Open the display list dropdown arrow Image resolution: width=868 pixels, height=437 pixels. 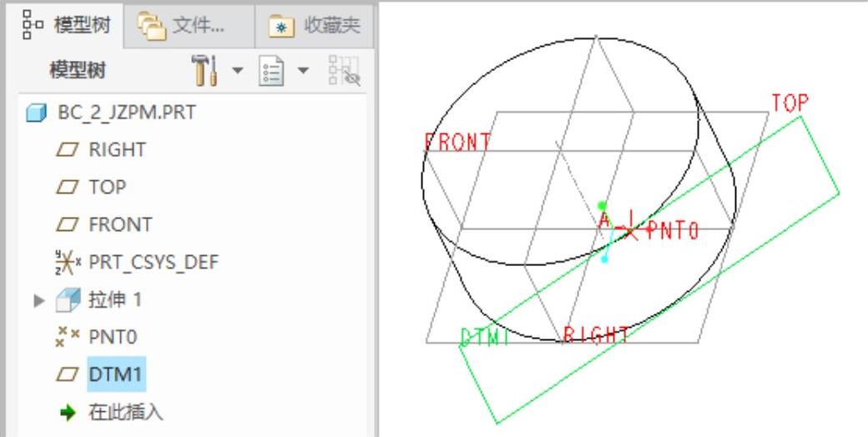tap(303, 70)
